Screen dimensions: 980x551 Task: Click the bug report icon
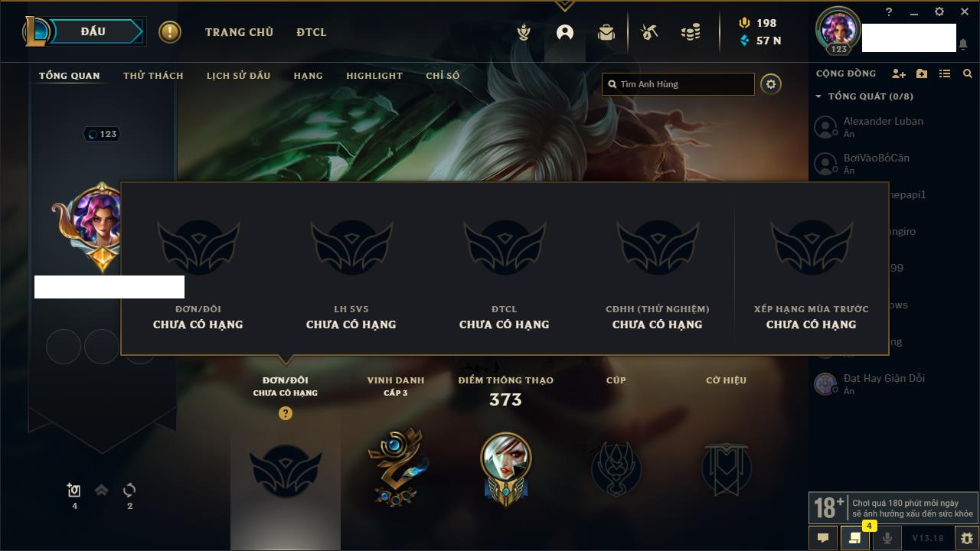pyautogui.click(x=966, y=538)
